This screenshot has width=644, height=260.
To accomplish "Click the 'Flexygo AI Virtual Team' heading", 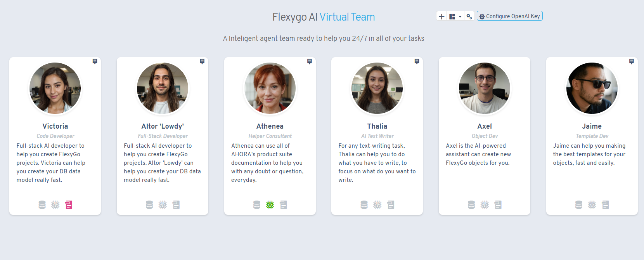I will point(324,17).
